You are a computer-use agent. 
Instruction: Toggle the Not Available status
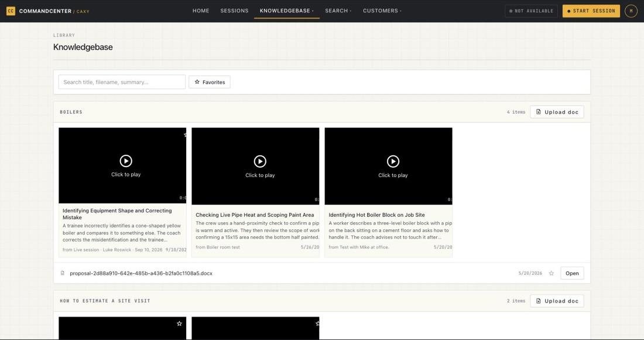coord(531,11)
